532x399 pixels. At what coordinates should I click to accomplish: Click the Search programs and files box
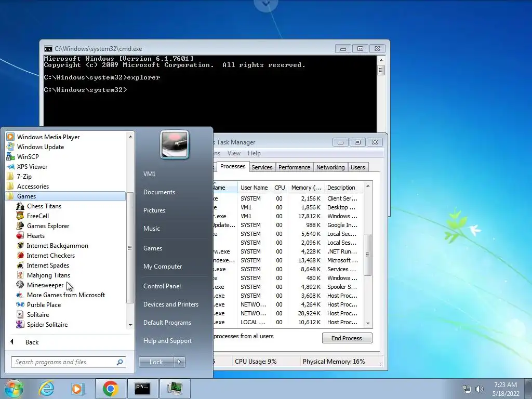pyautogui.click(x=68, y=362)
